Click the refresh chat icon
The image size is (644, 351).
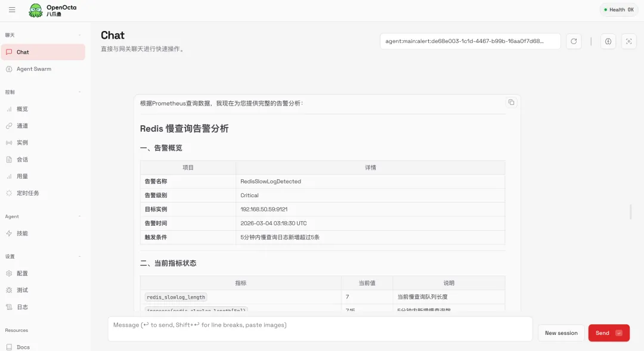574,41
